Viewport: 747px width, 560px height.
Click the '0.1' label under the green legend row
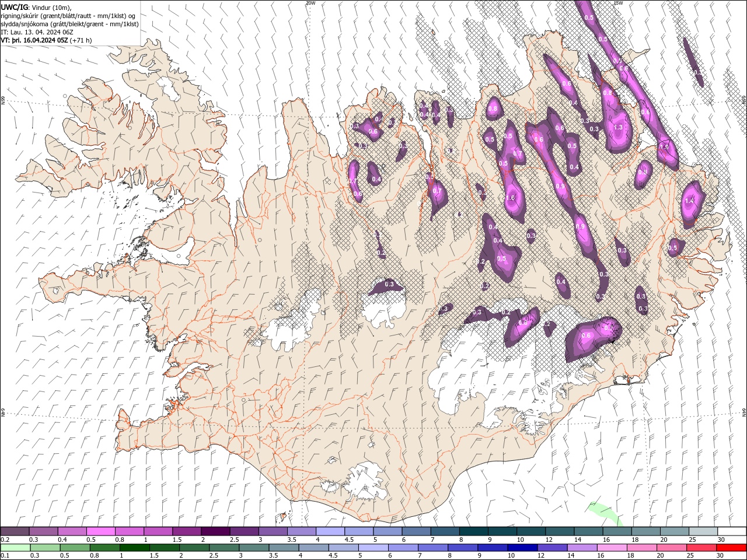pyautogui.click(x=5, y=556)
